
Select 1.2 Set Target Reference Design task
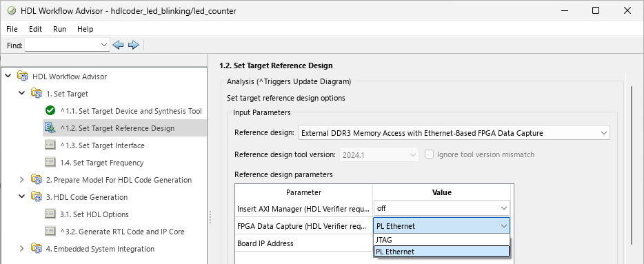coord(117,128)
